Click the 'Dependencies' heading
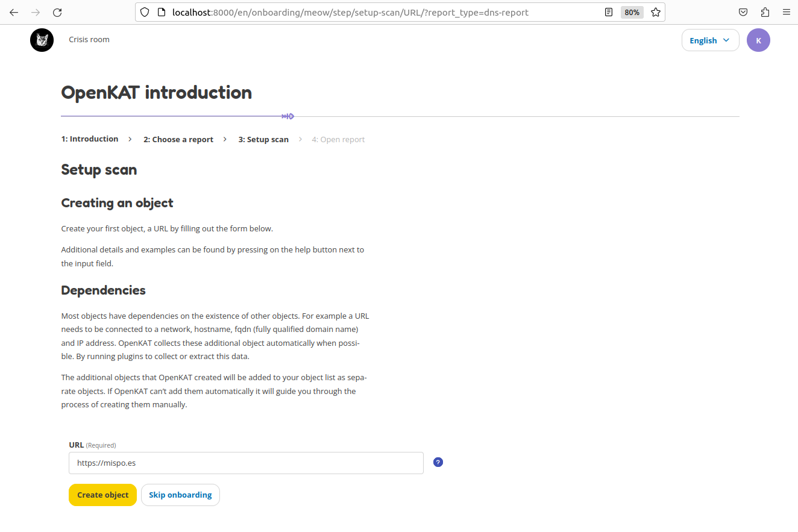This screenshot has width=798, height=532. (104, 290)
